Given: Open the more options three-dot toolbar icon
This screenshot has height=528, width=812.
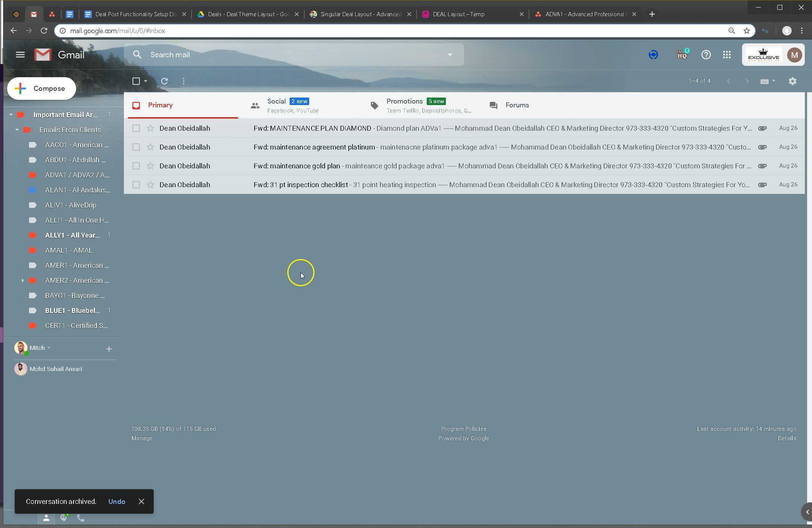Looking at the screenshot, I should (183, 81).
